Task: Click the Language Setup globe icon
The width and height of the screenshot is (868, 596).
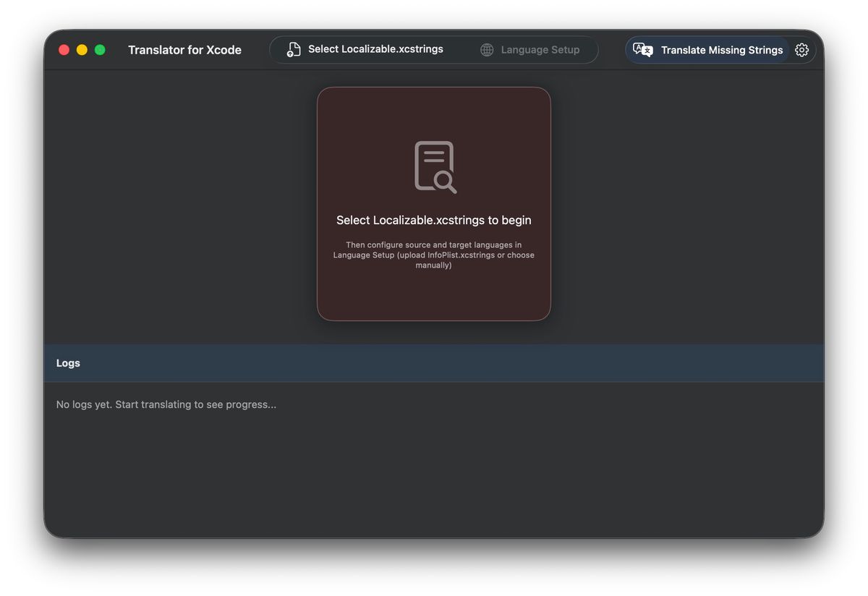Action: click(x=488, y=50)
